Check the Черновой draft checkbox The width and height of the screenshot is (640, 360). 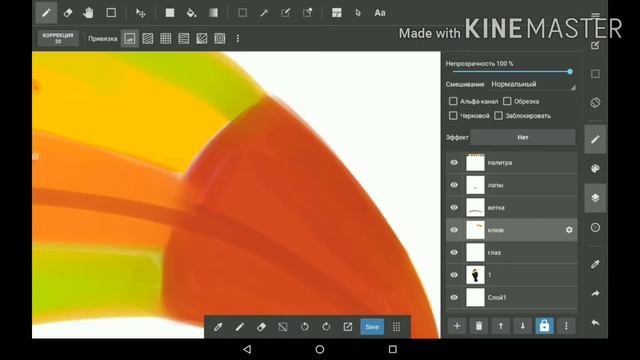pyautogui.click(x=453, y=116)
